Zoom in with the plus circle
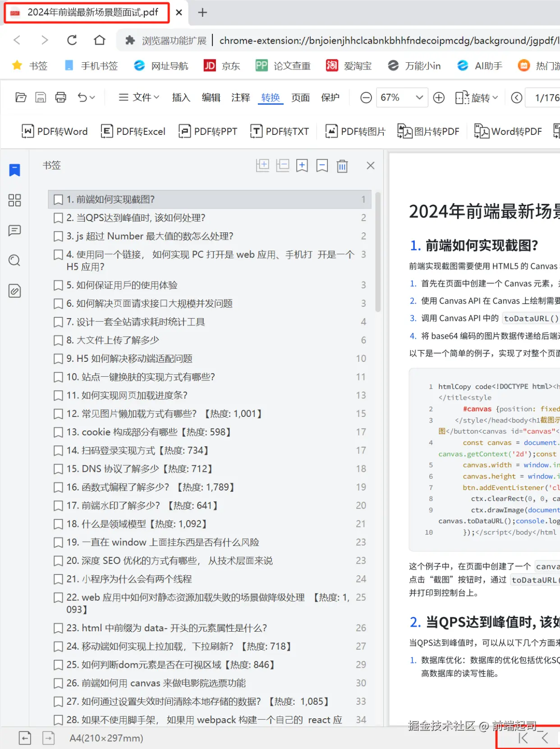The width and height of the screenshot is (560, 749). click(x=439, y=97)
